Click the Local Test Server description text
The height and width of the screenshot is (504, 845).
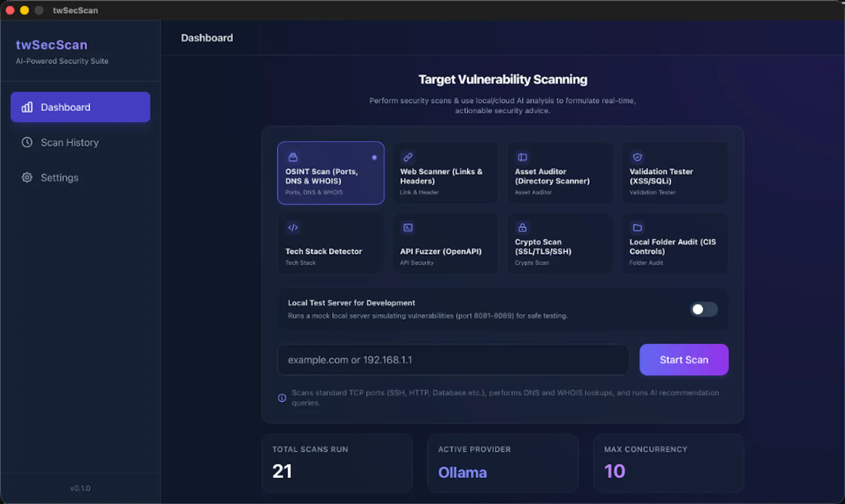coord(428,316)
